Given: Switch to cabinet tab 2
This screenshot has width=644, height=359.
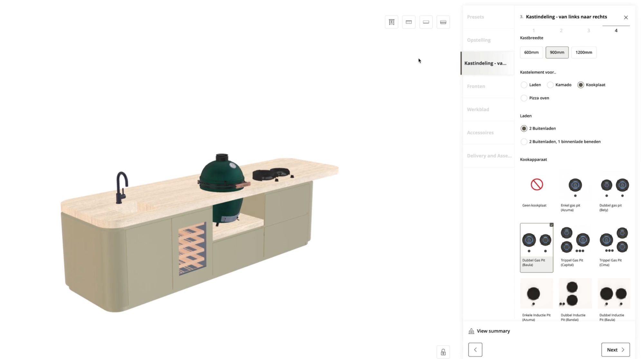Looking at the screenshot, I should pyautogui.click(x=561, y=31).
